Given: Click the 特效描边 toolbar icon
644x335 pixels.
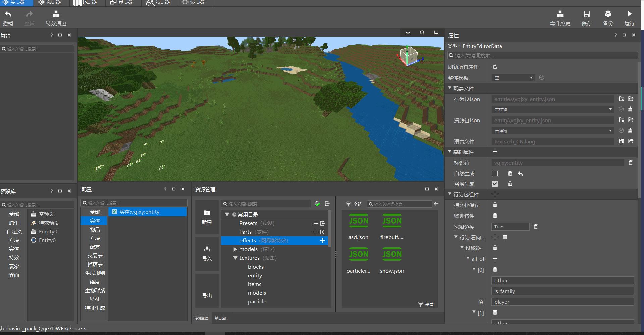Looking at the screenshot, I should [x=56, y=18].
